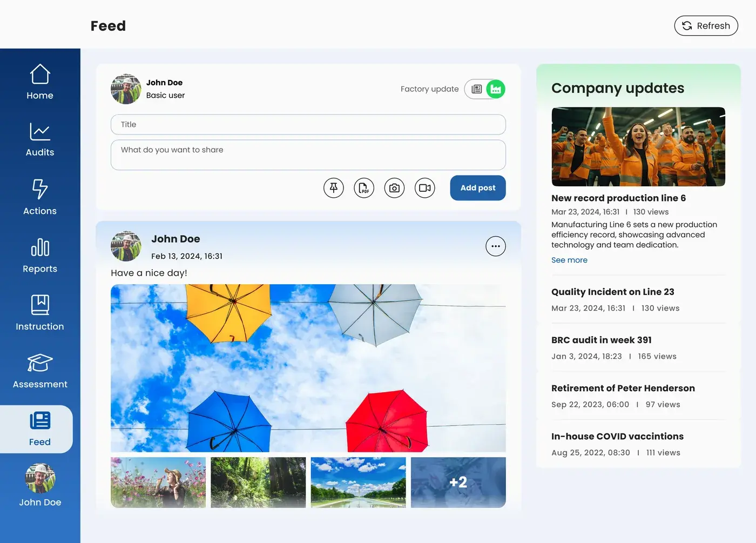Attach a PDF to the post
The image size is (756, 543).
[x=364, y=188]
